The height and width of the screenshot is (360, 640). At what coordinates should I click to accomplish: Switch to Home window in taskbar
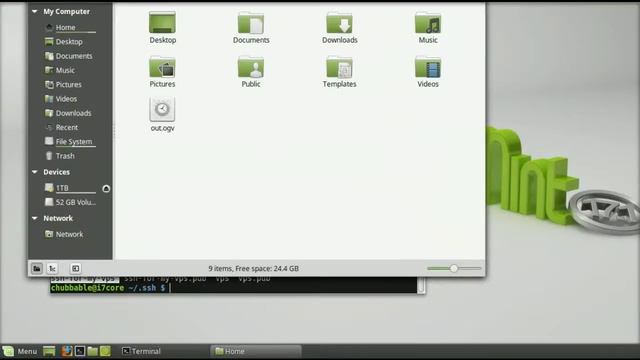point(256,351)
